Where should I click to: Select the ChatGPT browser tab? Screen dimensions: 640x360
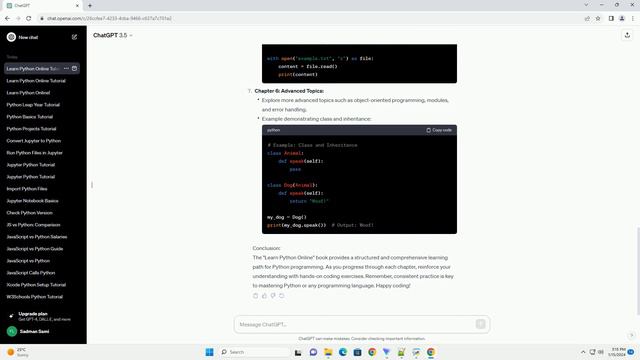42,6
